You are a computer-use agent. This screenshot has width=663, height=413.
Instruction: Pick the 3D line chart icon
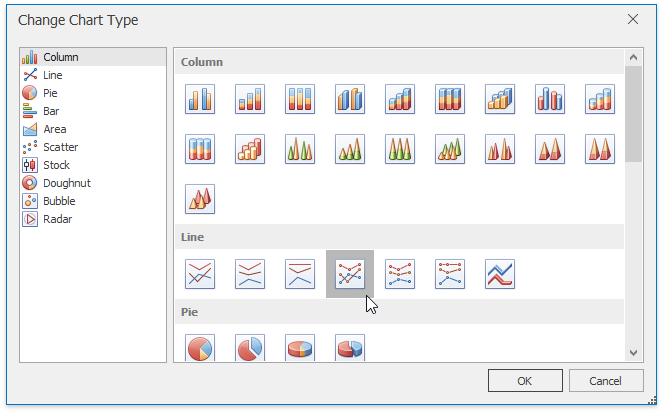(x=500, y=274)
